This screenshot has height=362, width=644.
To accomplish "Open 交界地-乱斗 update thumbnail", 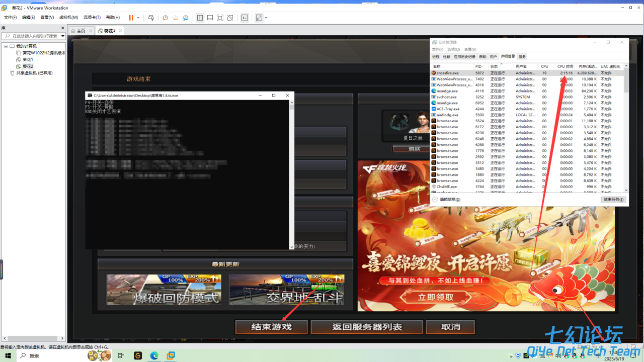I will pyautogui.click(x=286, y=290).
